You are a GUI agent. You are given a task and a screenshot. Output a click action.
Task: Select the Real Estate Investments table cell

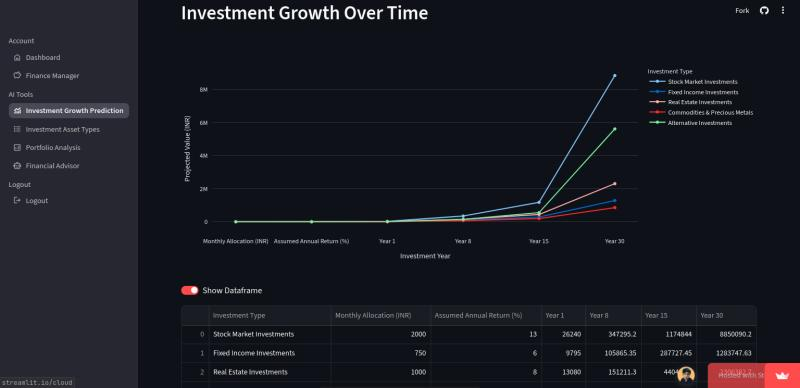pos(269,372)
